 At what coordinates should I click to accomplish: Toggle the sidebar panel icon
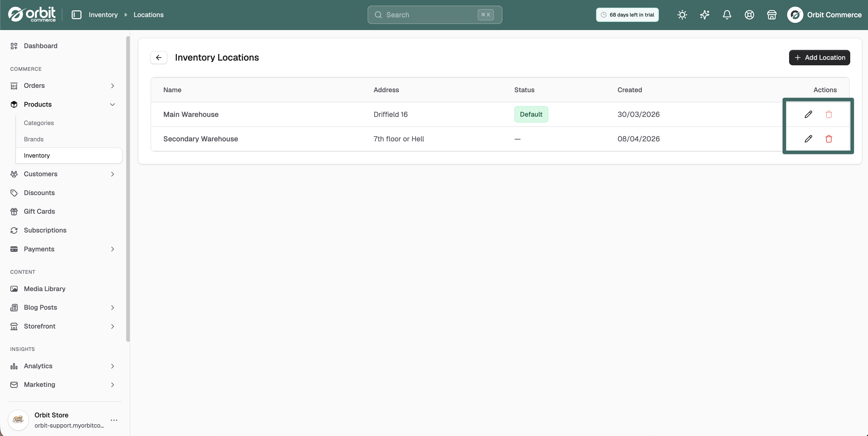pos(77,15)
